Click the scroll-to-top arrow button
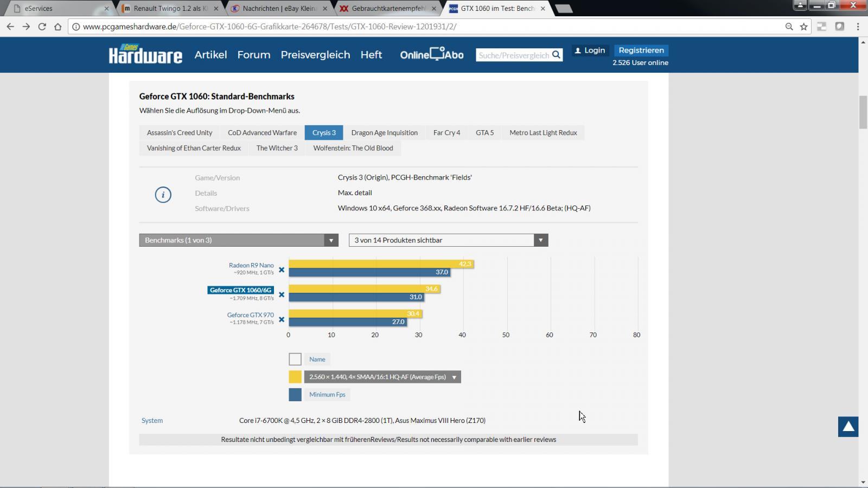This screenshot has width=868, height=488. click(x=848, y=427)
